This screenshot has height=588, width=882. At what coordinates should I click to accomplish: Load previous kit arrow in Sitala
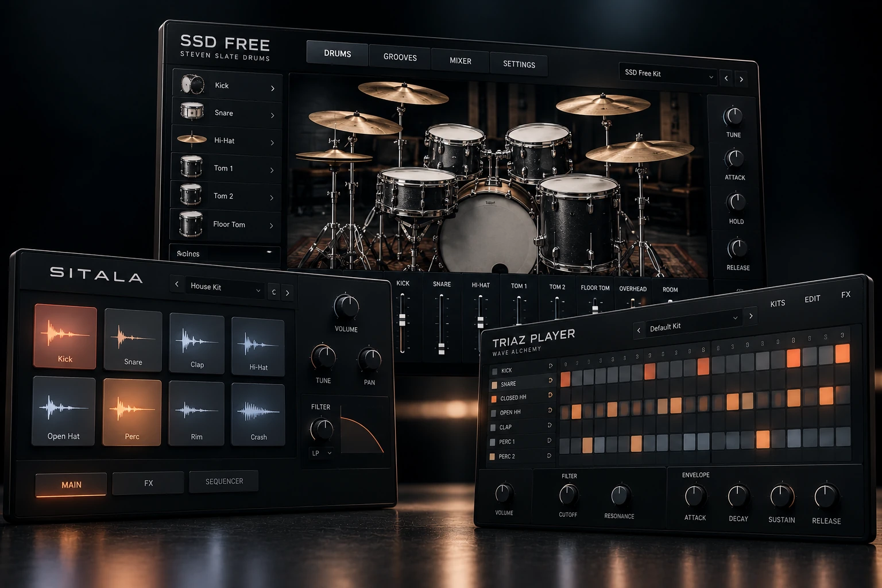point(177,284)
